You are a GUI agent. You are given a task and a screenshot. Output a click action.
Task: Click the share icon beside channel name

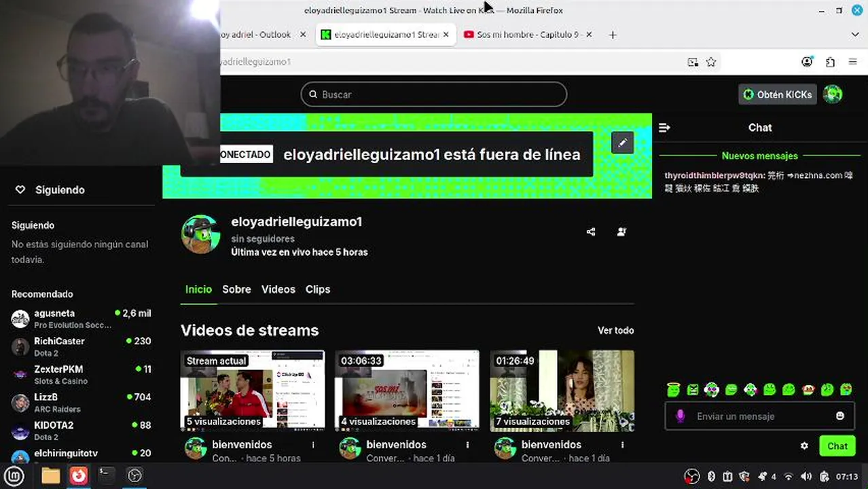coord(591,232)
